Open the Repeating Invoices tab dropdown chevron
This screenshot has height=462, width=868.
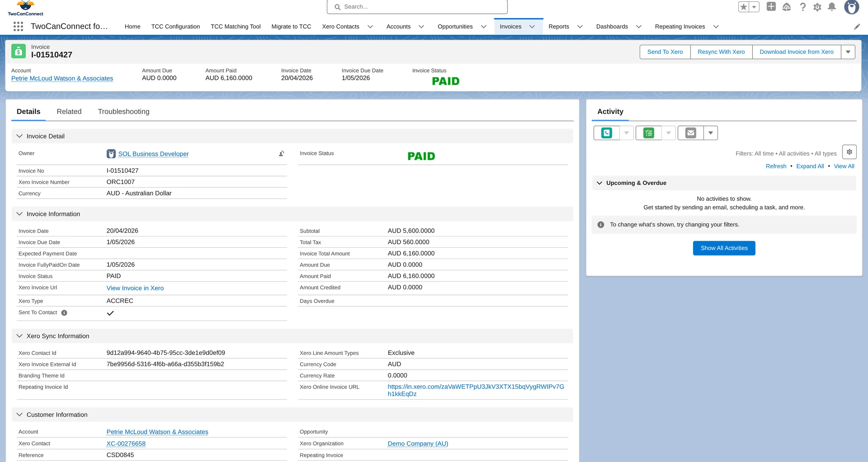pyautogui.click(x=716, y=26)
